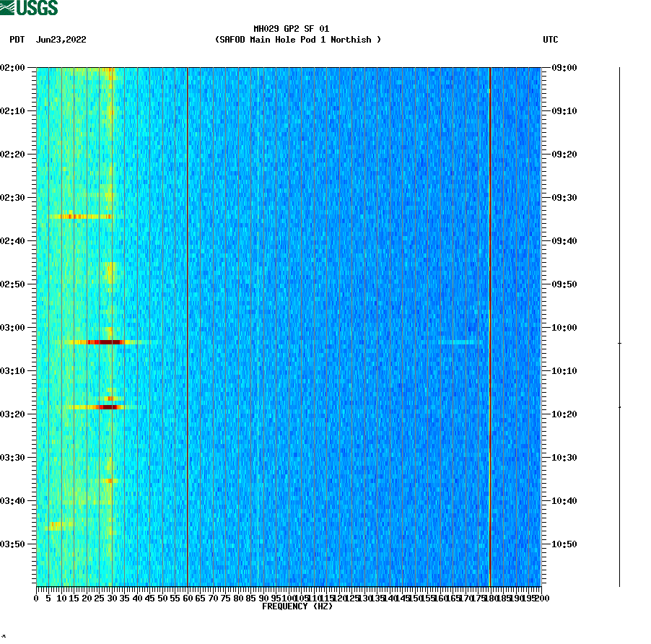Click the USGS logo
This screenshot has height=644, width=651.
(x=29, y=9)
